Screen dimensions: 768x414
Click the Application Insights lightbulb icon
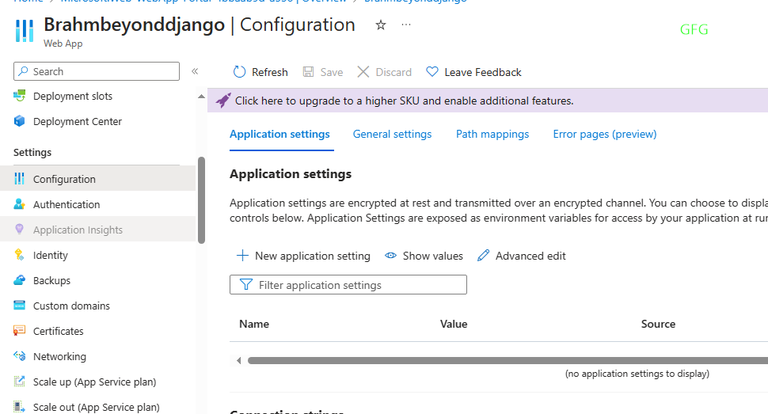pyautogui.click(x=19, y=229)
